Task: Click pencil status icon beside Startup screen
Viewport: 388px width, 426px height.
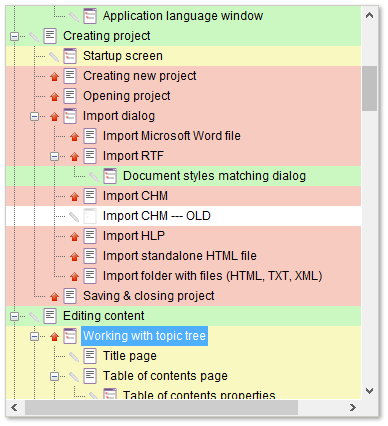Action: (54, 57)
